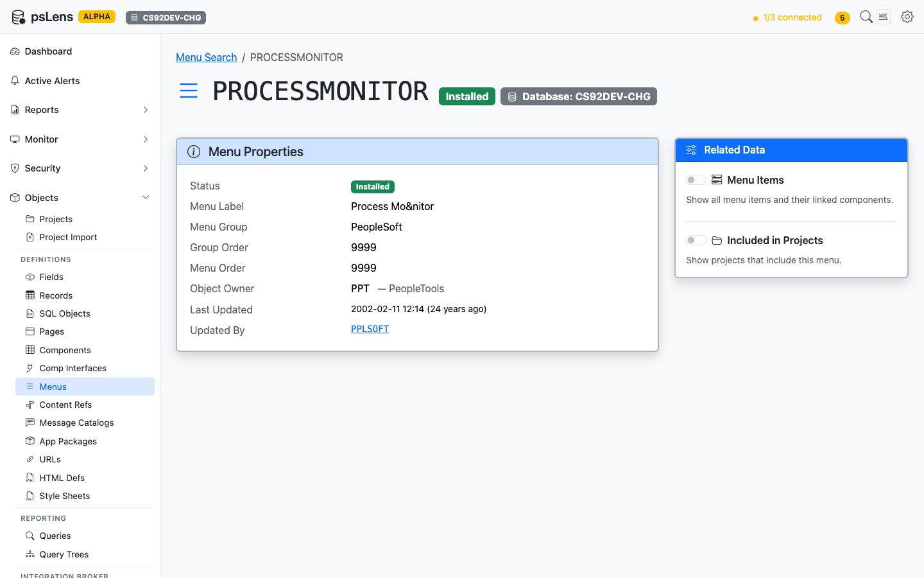Click the Queries magnifier icon in sidebar
924x578 pixels.
(30, 536)
